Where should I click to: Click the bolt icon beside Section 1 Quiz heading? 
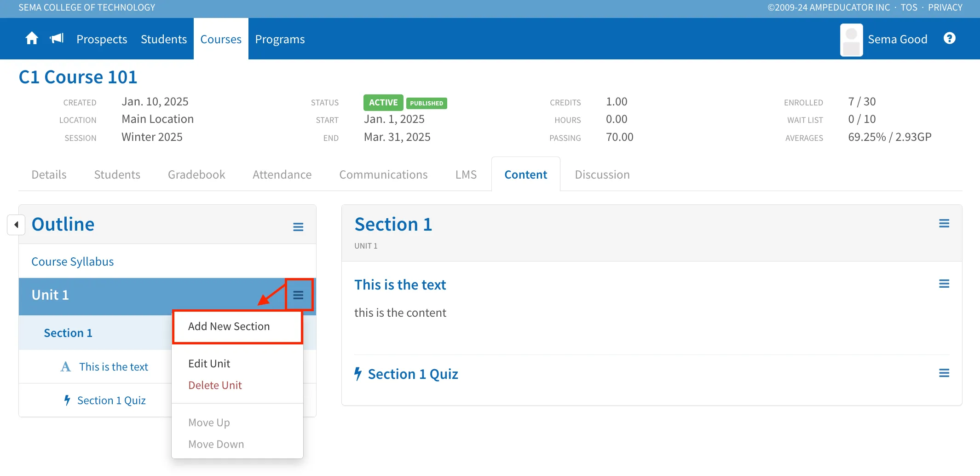coord(358,374)
